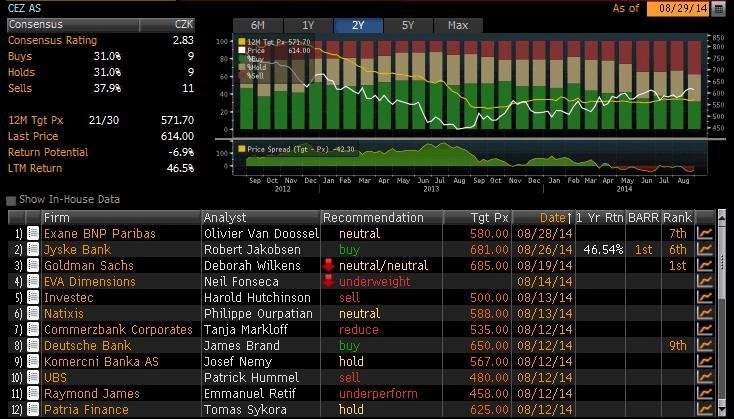Open the report document icon for Exane BNP Paribas
Viewport: 734px width, 419px height.
[33, 233]
